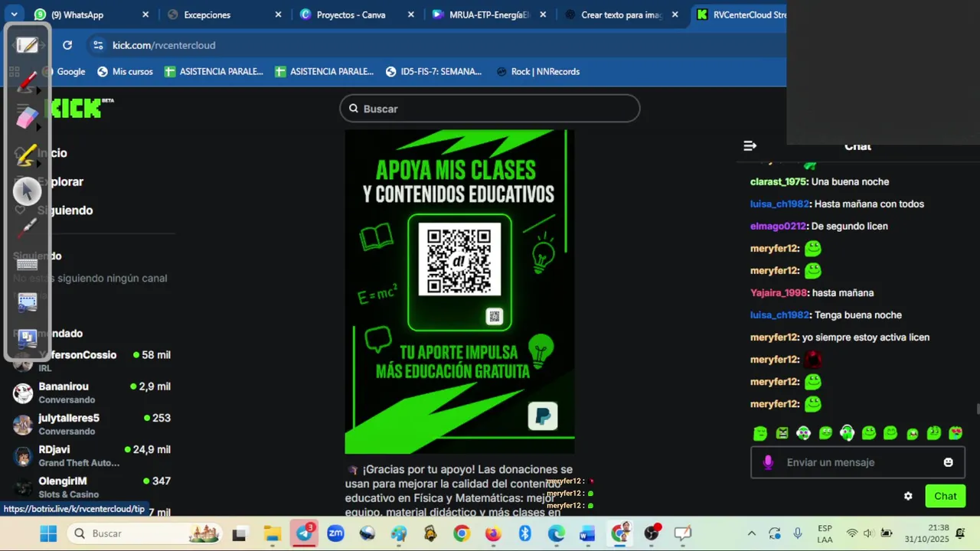
Task: Switch to the MRUA-ETP-Energía tab
Action: tap(488, 15)
